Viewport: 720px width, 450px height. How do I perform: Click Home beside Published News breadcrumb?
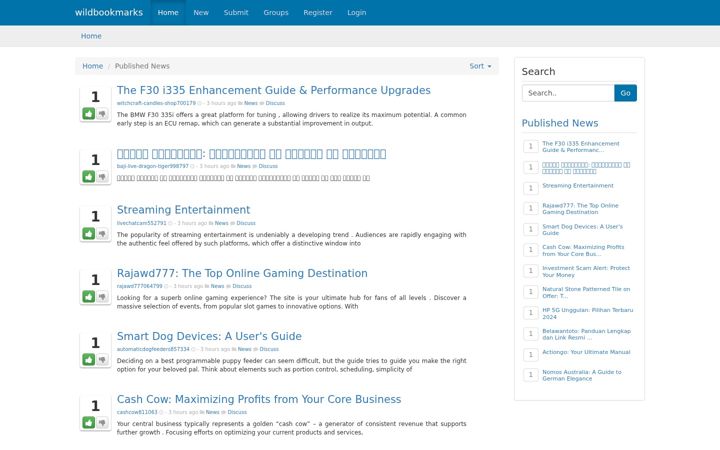(92, 66)
